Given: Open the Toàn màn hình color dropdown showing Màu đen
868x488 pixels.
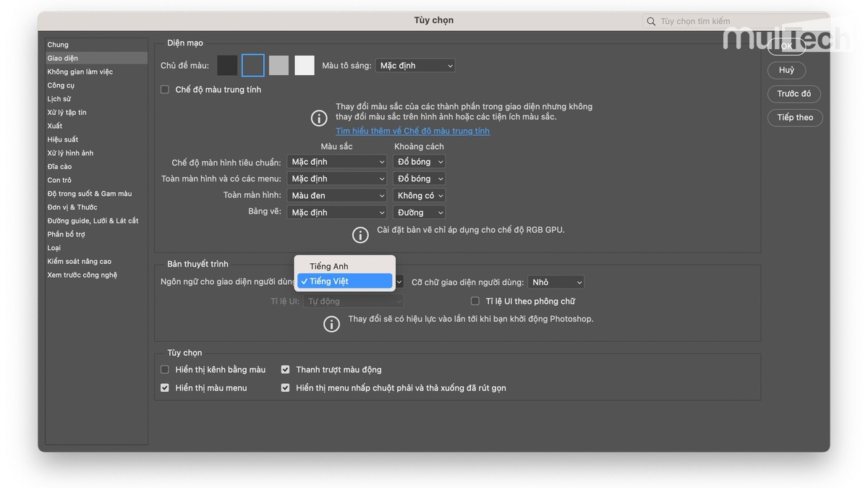Looking at the screenshot, I should [336, 194].
